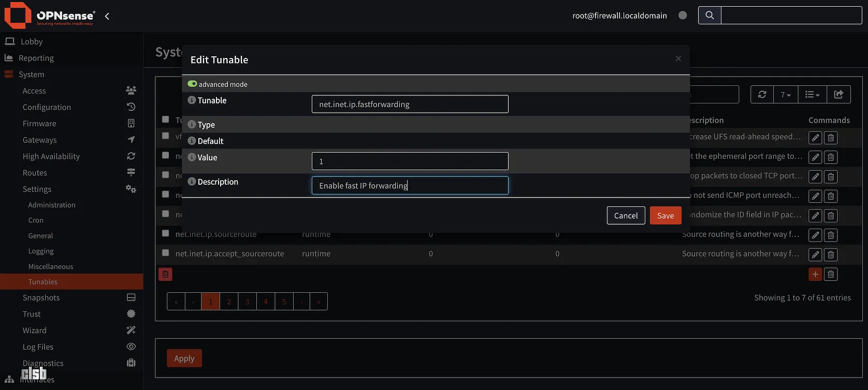Check the net.inet.ip.sourceroute row checkbox

[165, 233]
